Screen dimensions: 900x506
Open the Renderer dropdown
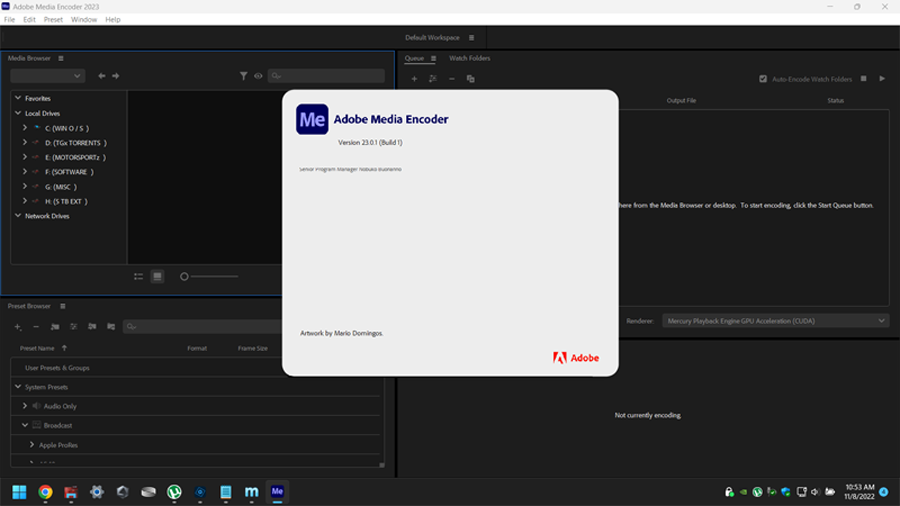coord(775,321)
